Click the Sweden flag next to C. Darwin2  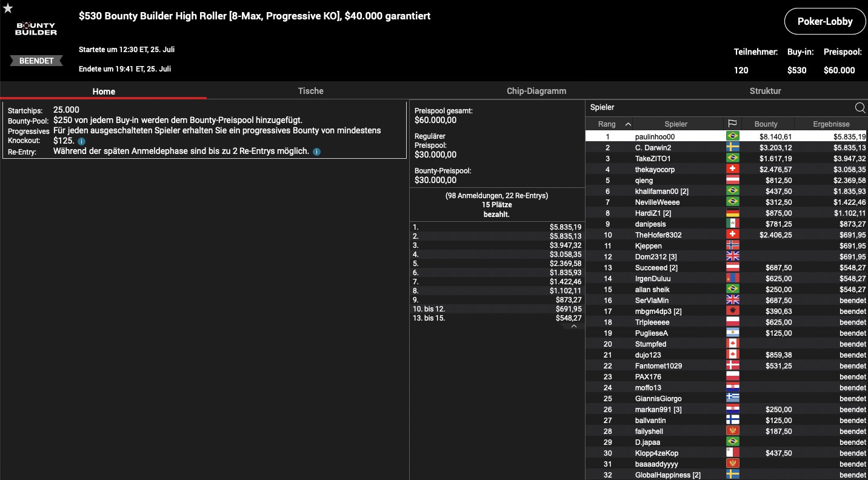coord(732,148)
